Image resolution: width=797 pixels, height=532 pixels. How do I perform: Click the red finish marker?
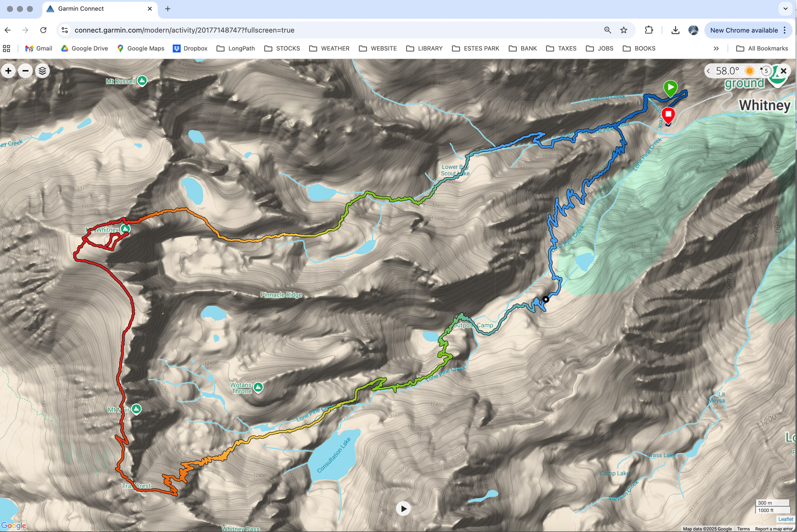tap(668, 115)
